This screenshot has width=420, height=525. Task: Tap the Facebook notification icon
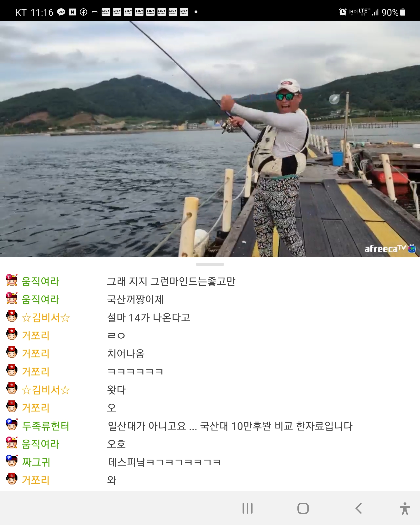(83, 12)
